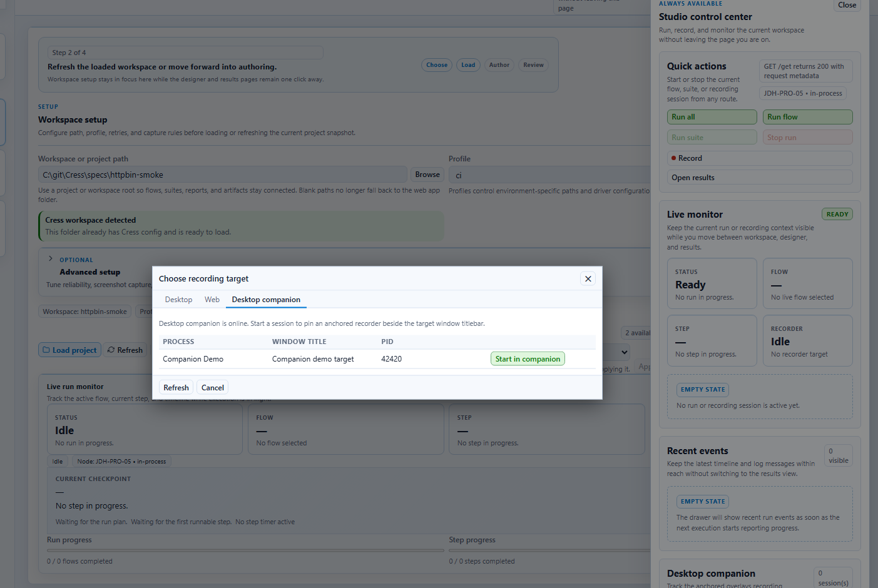Switch to the Desktop tab
Image resolution: width=878 pixels, height=588 pixels.
[x=178, y=300]
